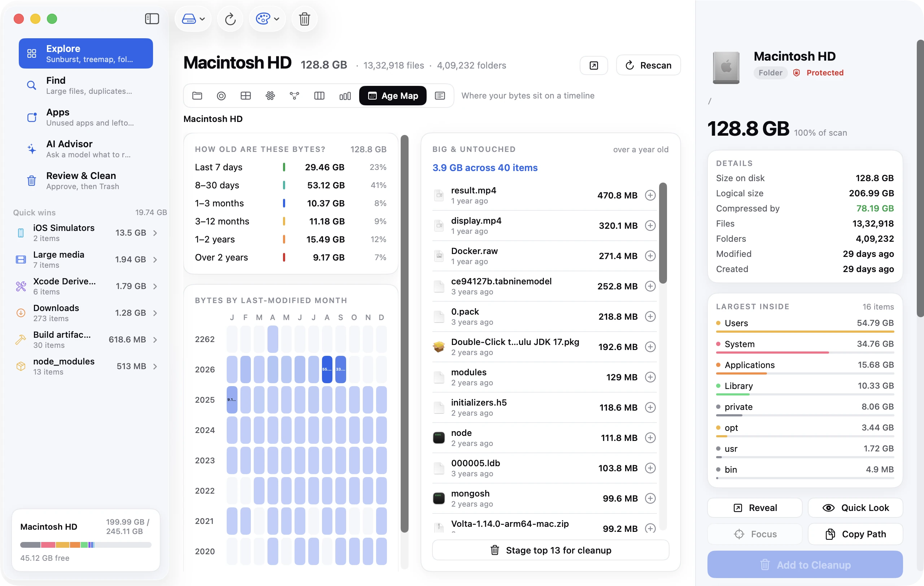
Task: Open the color palette theme dropdown
Action: (267, 18)
